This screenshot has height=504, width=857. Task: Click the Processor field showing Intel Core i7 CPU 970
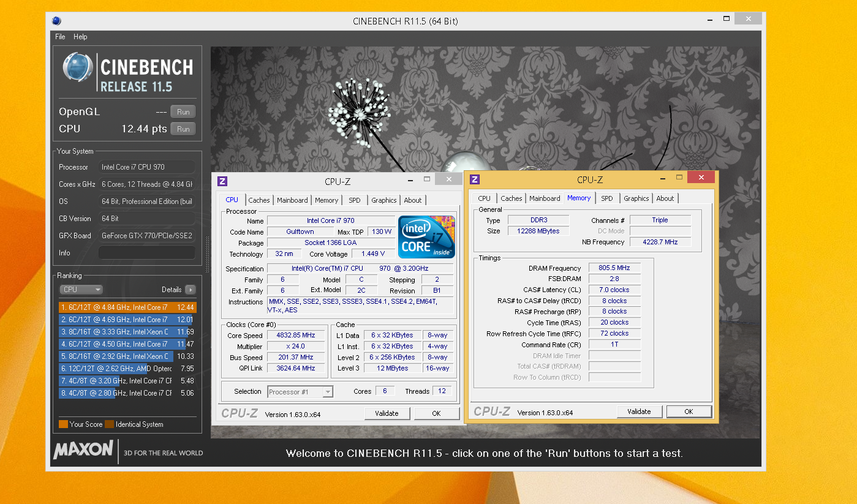146,167
